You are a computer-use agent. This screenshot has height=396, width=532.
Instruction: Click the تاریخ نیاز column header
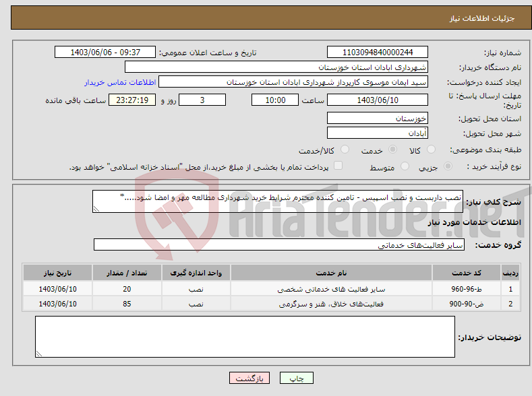tap(58, 273)
